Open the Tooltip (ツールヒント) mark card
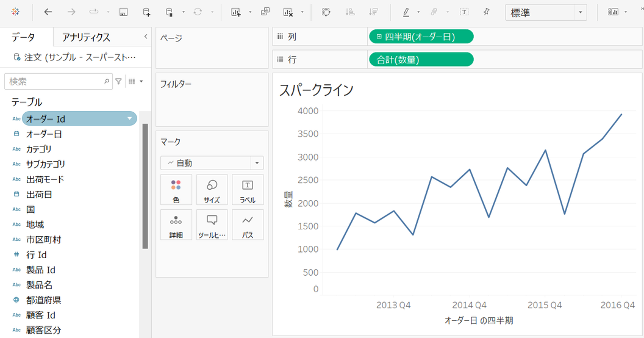The image size is (644, 338). (x=212, y=225)
